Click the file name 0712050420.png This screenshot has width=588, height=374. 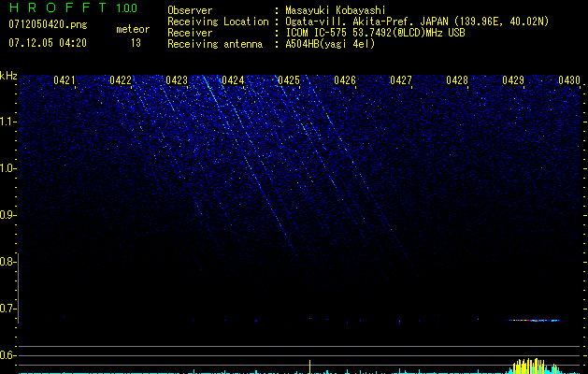[x=48, y=24]
